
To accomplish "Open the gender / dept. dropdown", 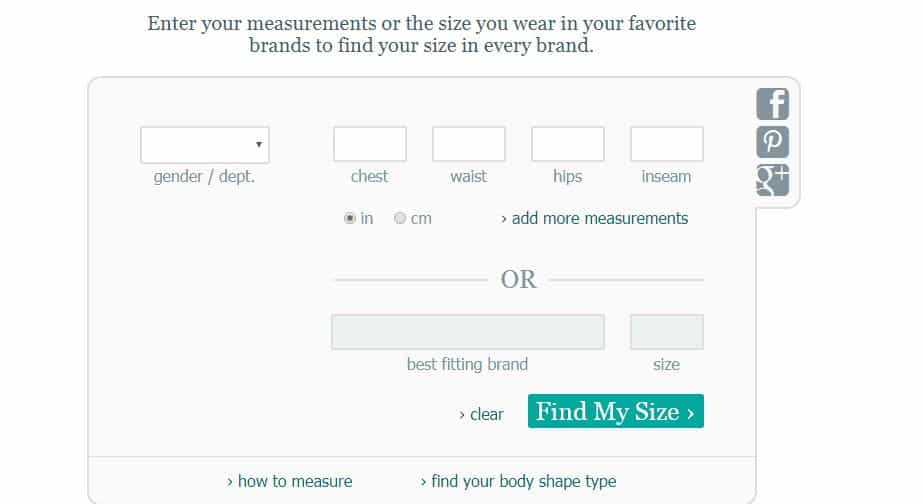I will (x=205, y=145).
